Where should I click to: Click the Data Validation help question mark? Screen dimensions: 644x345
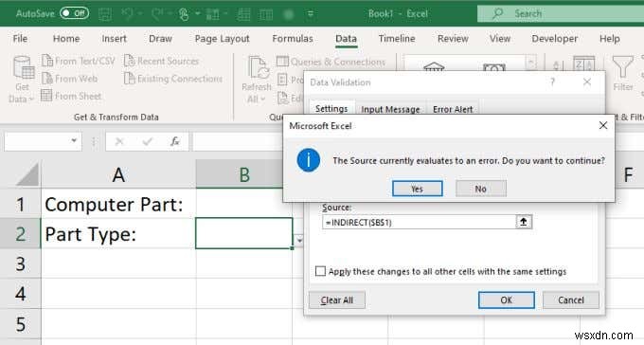(552, 82)
